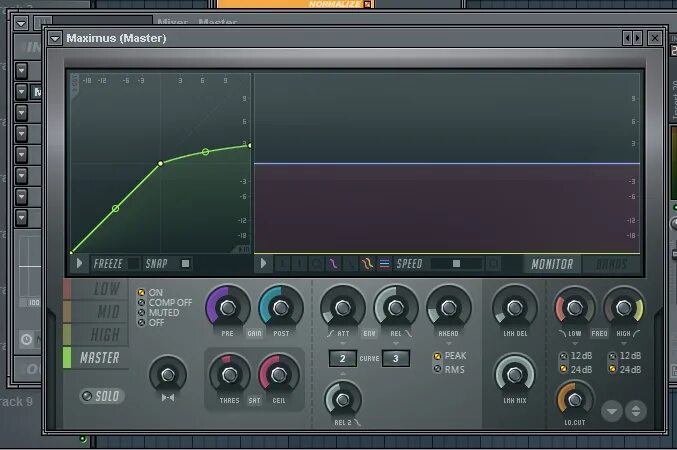Viewport: 677px width, 450px height.
Task: Click the LOW frequency knob
Action: pos(575,307)
